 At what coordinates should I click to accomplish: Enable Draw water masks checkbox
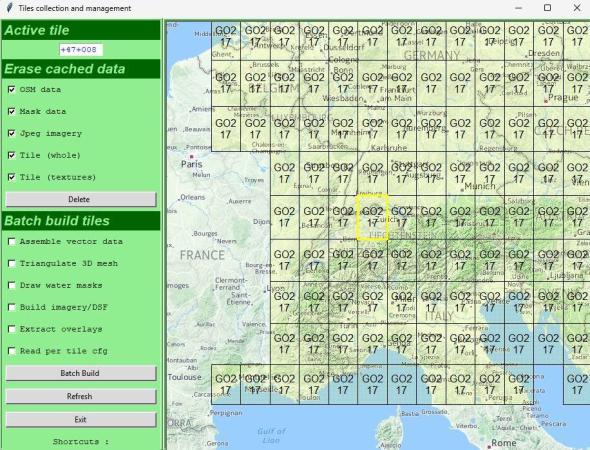pos(12,285)
